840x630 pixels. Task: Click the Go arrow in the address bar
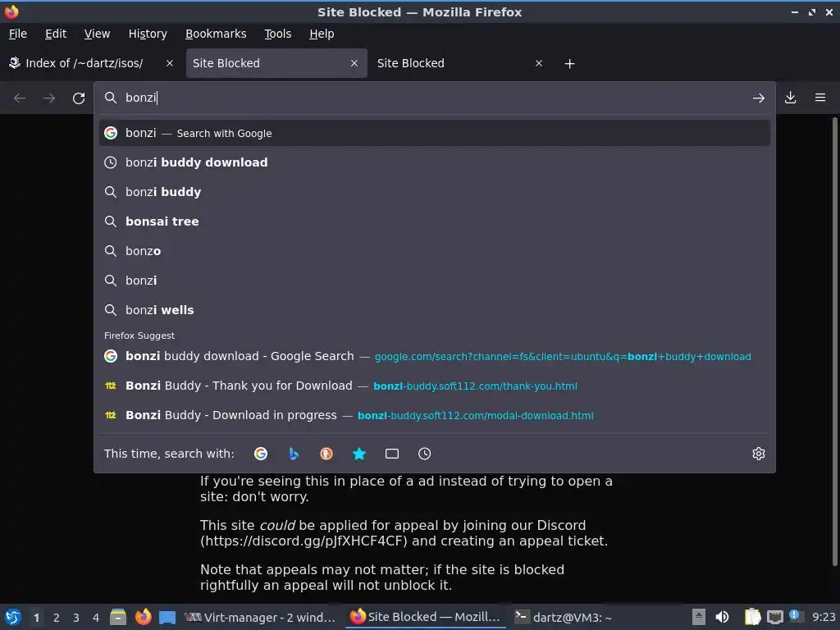[759, 98]
